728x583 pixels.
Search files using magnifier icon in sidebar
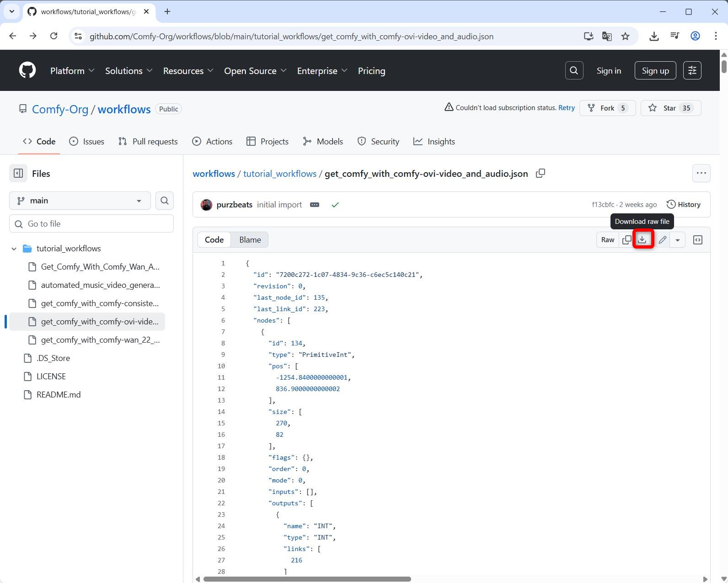coord(165,201)
